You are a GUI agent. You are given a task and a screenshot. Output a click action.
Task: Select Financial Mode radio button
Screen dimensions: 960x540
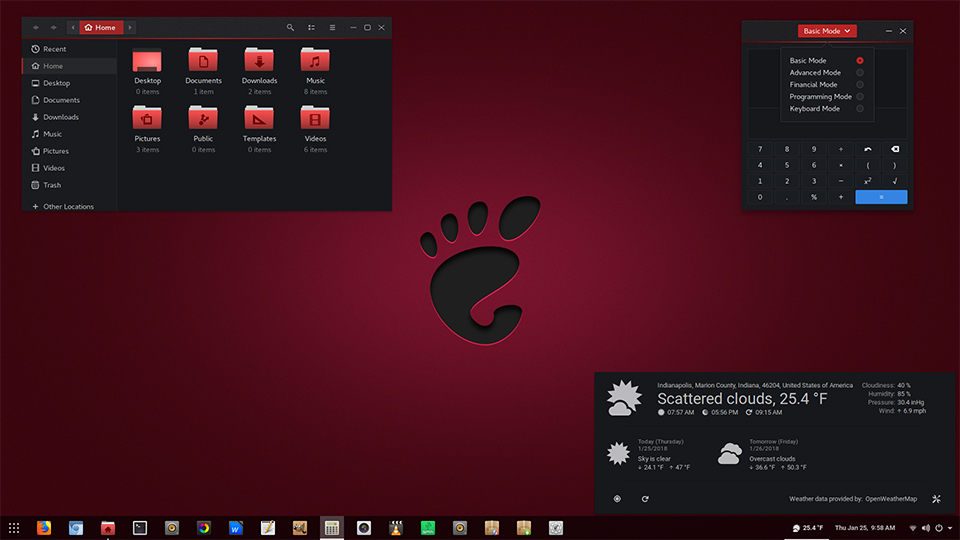(860, 84)
